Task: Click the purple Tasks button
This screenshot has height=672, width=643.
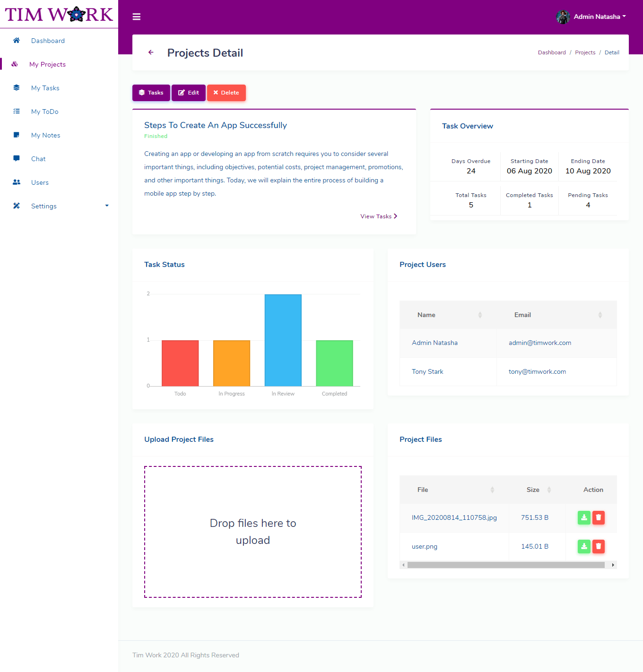Action: pos(151,93)
